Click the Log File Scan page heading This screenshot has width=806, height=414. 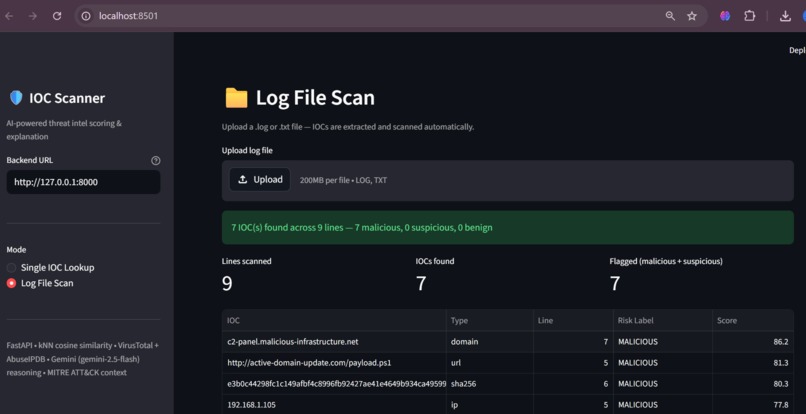pos(315,98)
